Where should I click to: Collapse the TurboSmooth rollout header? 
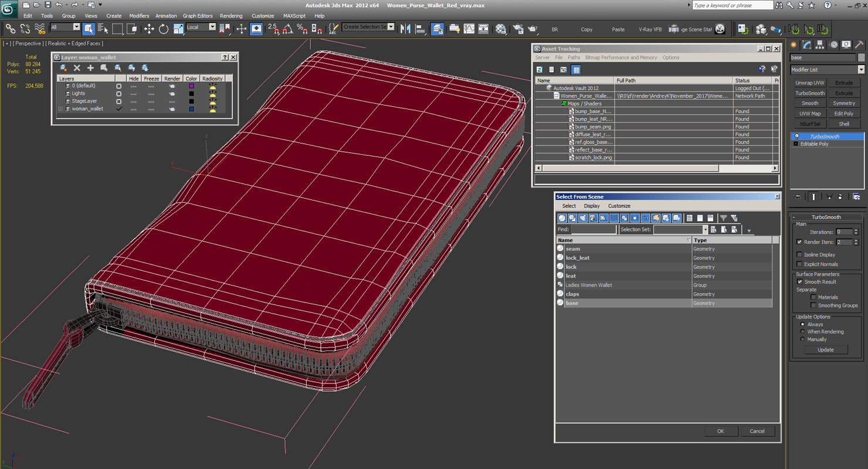pos(826,217)
